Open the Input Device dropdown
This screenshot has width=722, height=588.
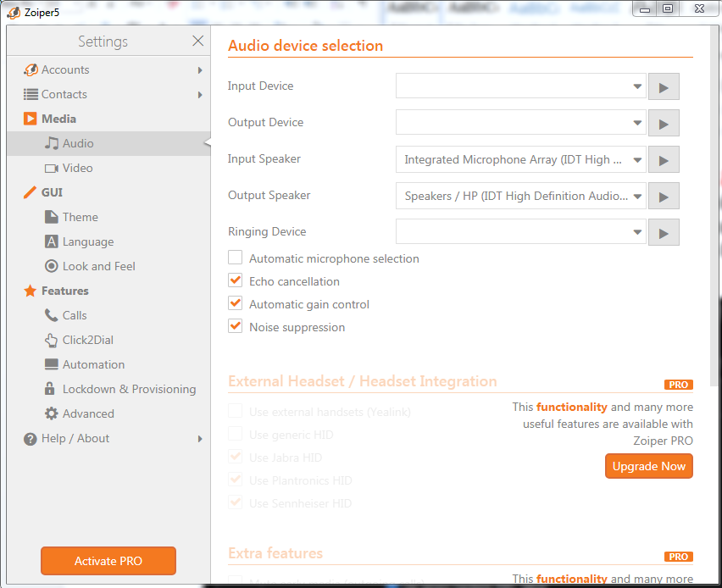[521, 86]
